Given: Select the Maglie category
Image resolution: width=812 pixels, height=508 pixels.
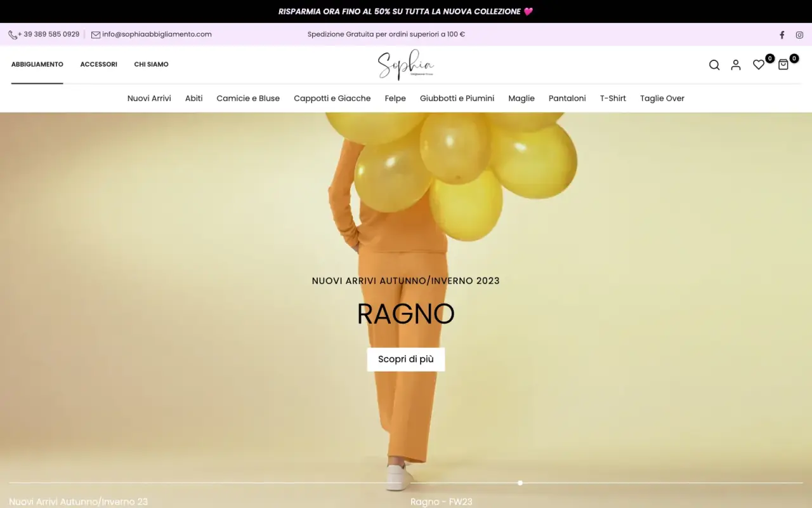Looking at the screenshot, I should (x=521, y=98).
